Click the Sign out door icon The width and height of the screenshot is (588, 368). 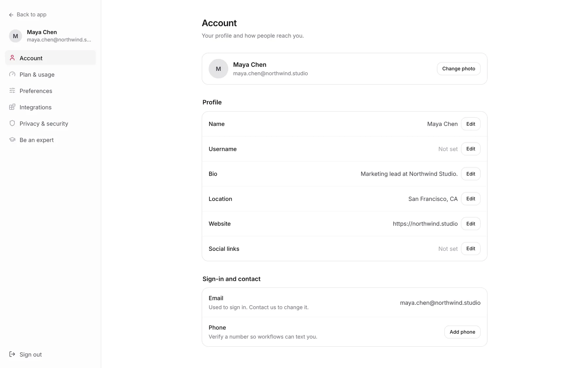tap(12, 354)
